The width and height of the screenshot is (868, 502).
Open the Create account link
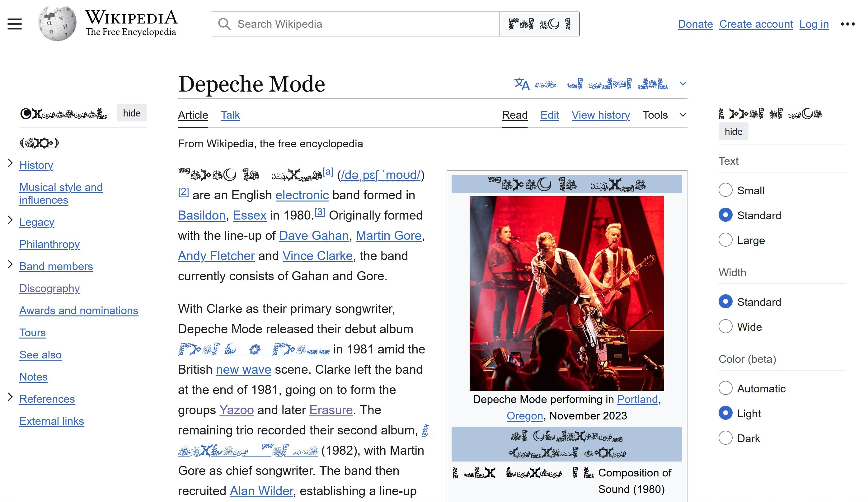click(756, 24)
